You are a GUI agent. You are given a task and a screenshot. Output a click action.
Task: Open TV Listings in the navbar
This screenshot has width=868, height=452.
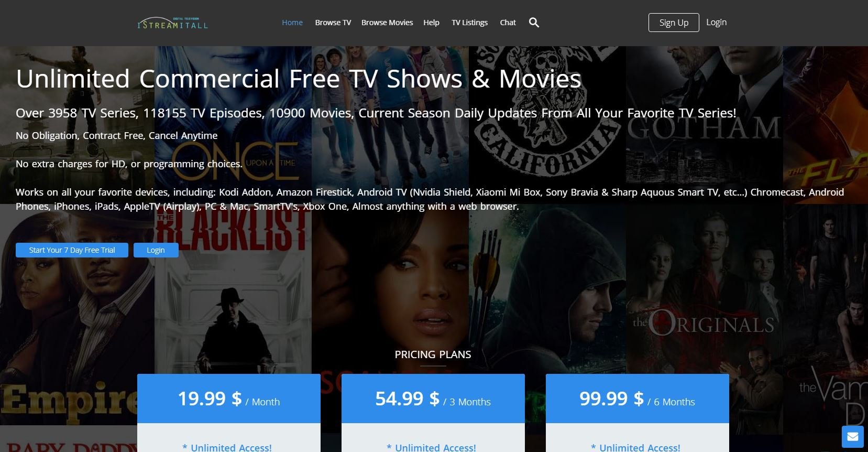pos(470,23)
